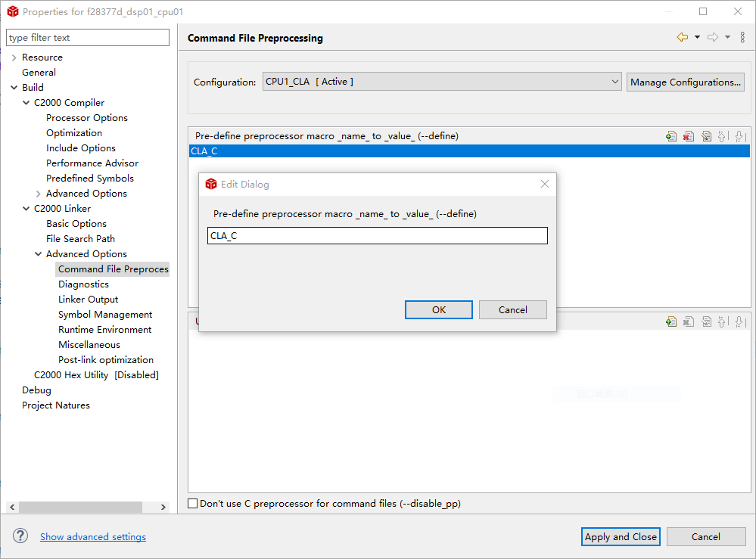
Task: Select Command File Preprocessing tree item
Action: pyautogui.click(x=113, y=269)
